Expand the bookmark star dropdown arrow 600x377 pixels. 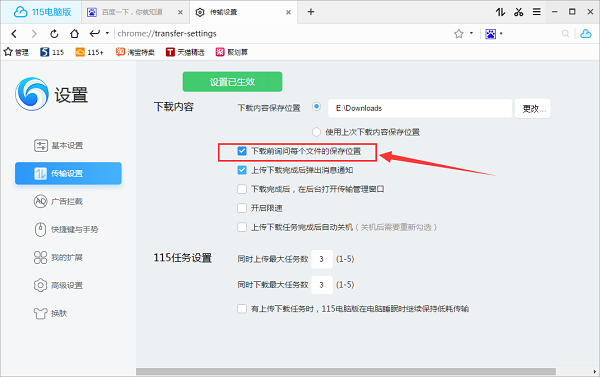click(x=471, y=33)
